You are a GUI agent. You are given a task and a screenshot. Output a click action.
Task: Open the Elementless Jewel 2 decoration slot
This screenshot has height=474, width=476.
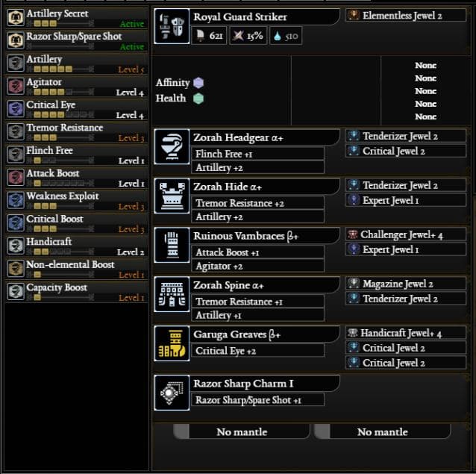click(x=406, y=15)
